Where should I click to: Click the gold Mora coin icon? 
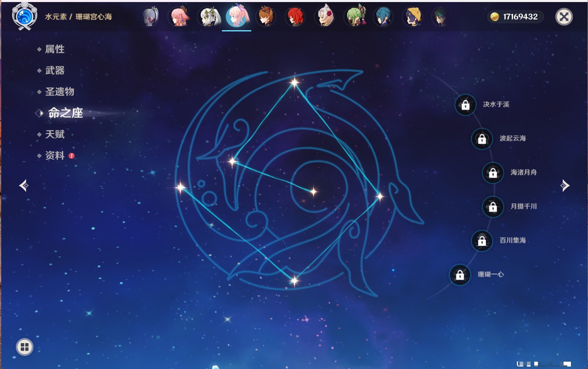[x=495, y=17]
